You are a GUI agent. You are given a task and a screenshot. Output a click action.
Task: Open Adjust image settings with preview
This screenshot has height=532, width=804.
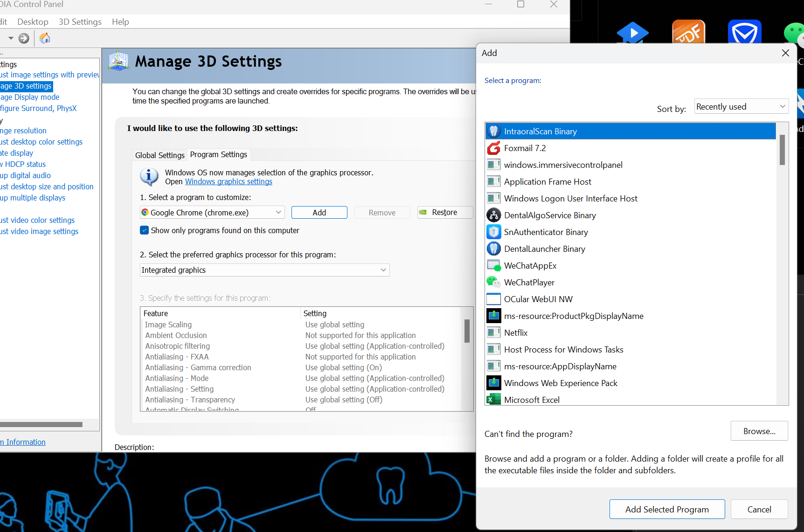(x=49, y=75)
